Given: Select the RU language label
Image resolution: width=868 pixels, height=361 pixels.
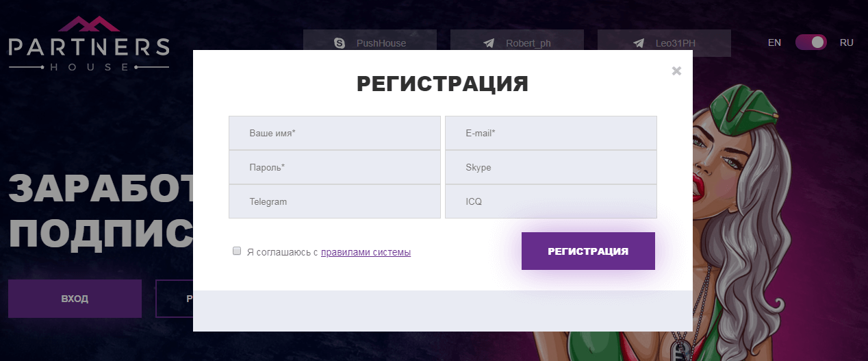Looking at the screenshot, I should click(847, 42).
